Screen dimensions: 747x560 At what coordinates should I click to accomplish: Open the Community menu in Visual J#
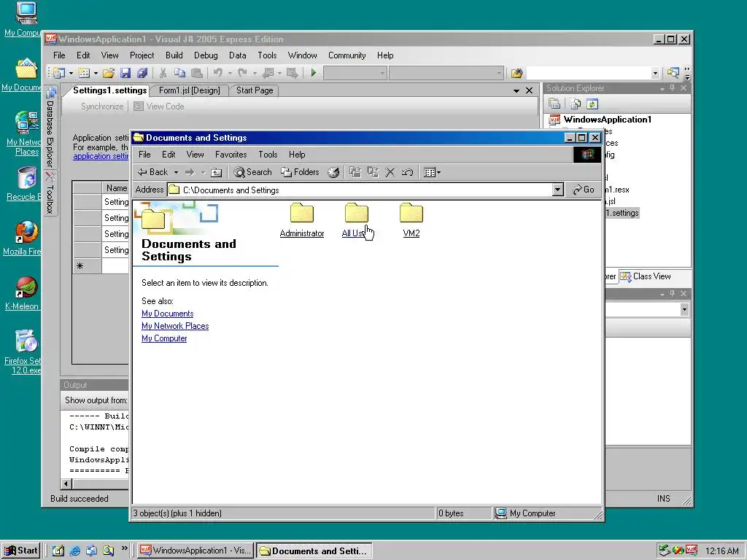tap(347, 55)
